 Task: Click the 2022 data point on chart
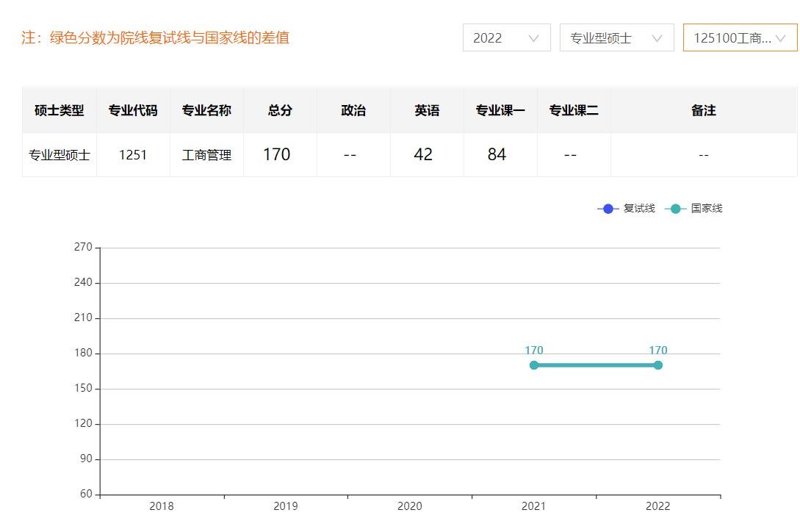[658, 365]
